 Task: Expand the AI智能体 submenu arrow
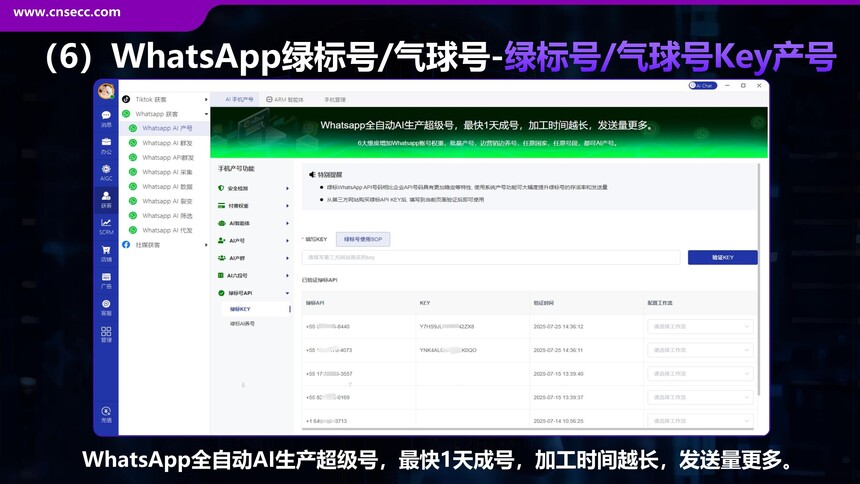[x=287, y=223]
